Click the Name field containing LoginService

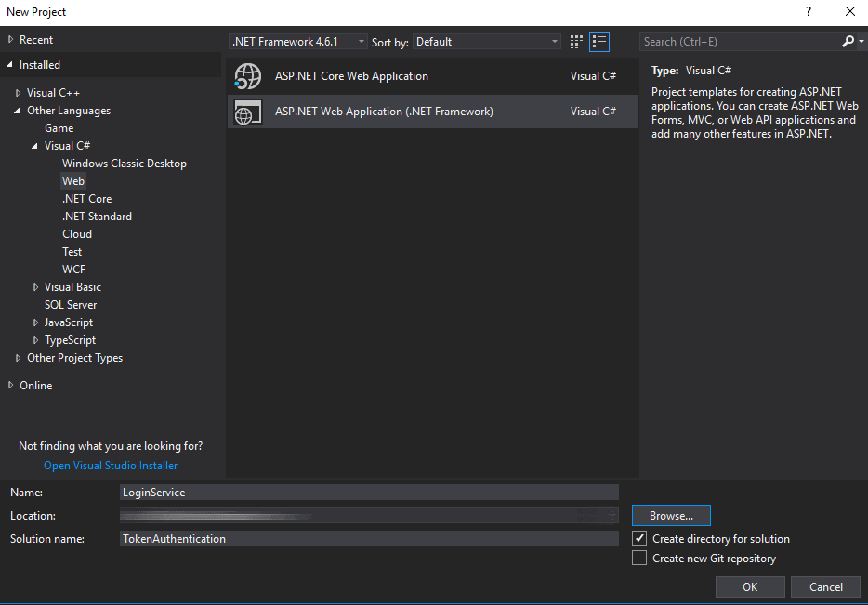pos(369,492)
